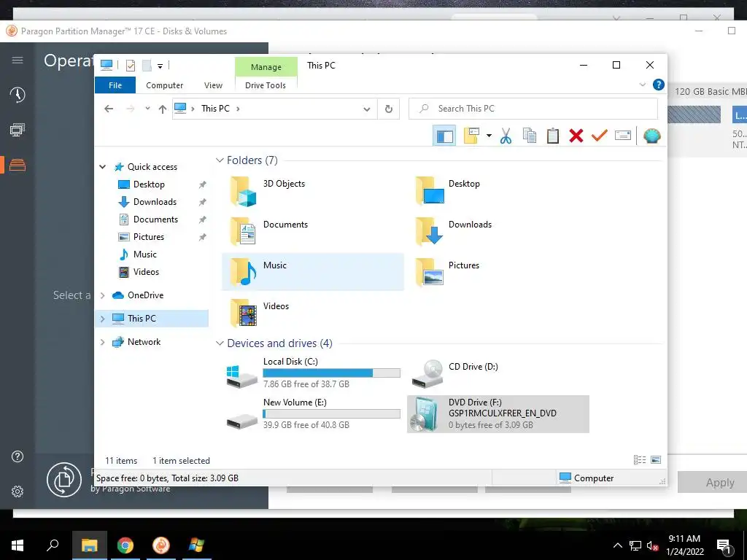Viewport: 747px width, 560px height.
Task: Go up one level with up arrow
Action: 163,109
